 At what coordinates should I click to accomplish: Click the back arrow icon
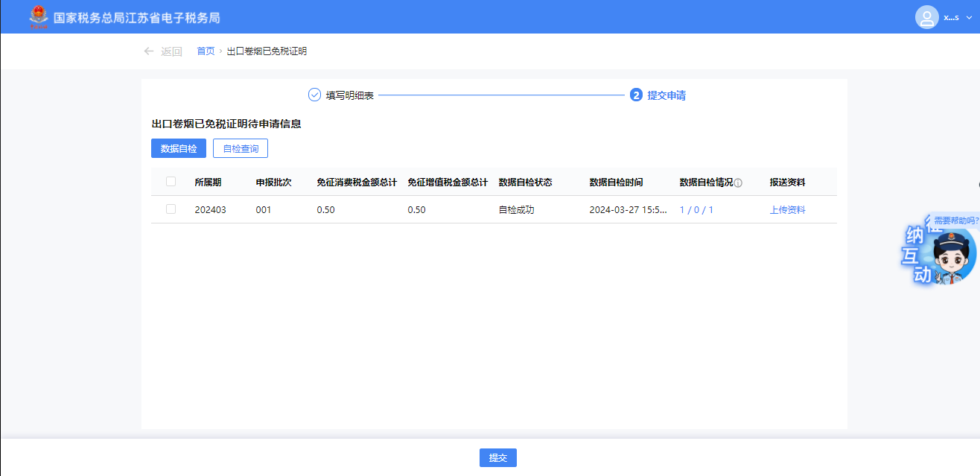(x=149, y=51)
